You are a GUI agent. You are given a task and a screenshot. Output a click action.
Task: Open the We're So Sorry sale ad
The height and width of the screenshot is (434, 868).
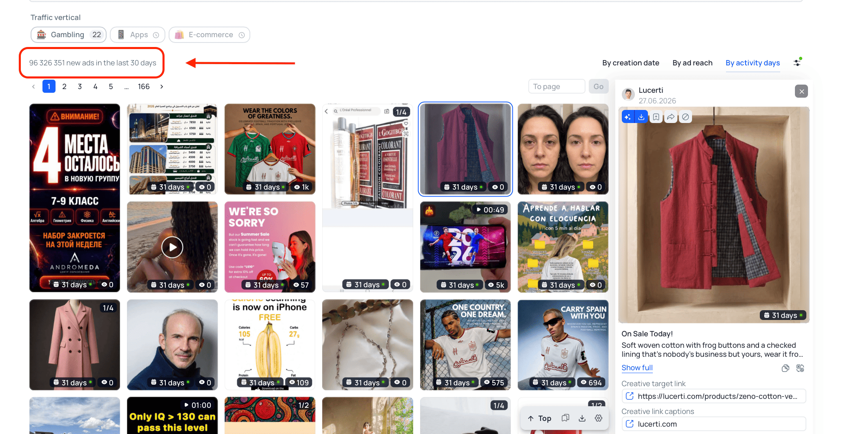point(270,247)
